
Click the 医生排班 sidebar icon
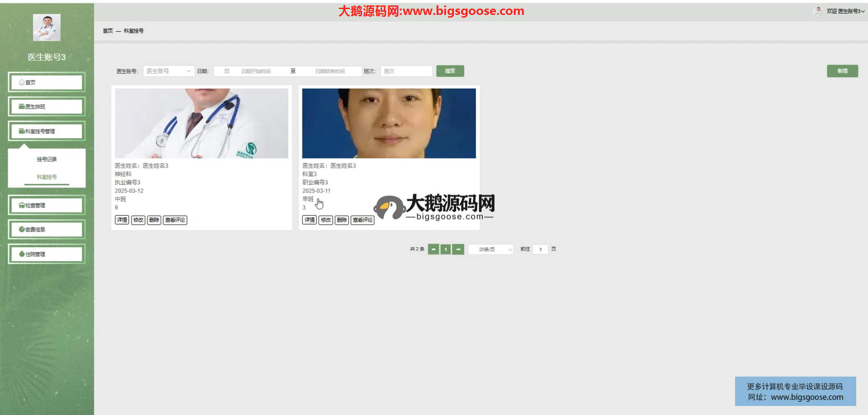point(22,107)
